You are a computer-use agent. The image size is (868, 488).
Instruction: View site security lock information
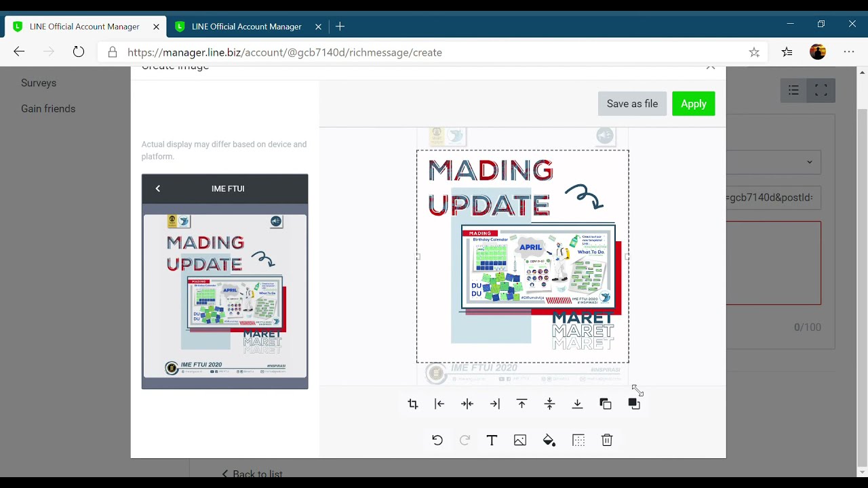pyautogui.click(x=113, y=52)
